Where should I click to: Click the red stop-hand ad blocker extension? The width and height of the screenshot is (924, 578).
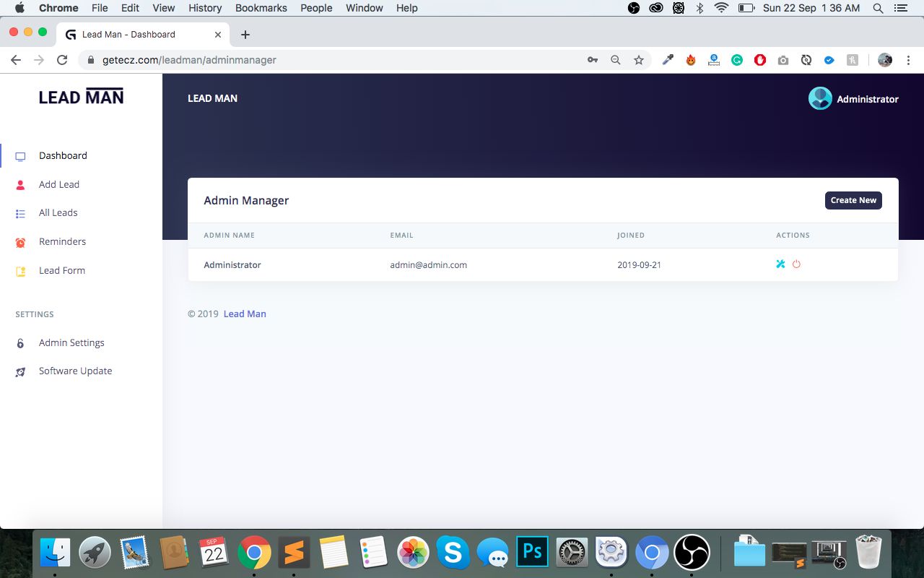pyautogui.click(x=760, y=60)
